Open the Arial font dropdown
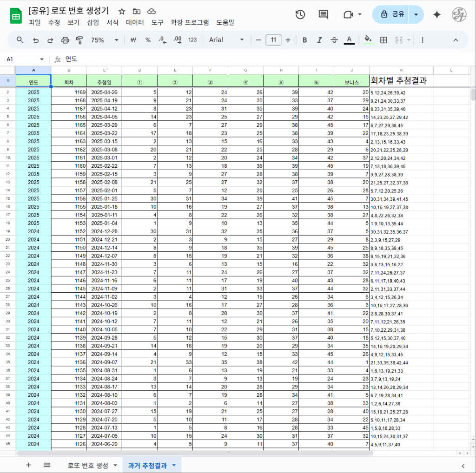476x473 pixels. click(226, 40)
